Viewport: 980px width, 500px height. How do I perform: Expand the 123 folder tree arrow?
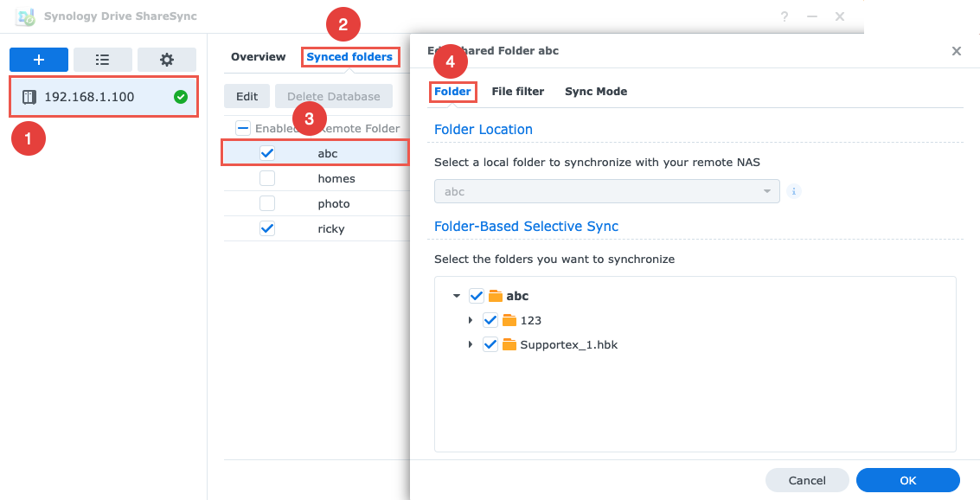(470, 320)
